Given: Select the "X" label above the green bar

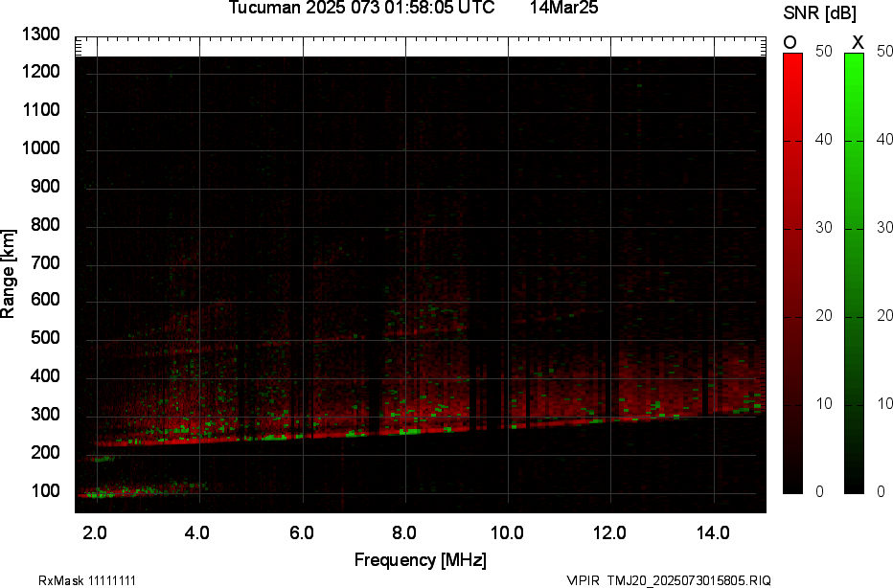Looking at the screenshot, I should pos(858,42).
